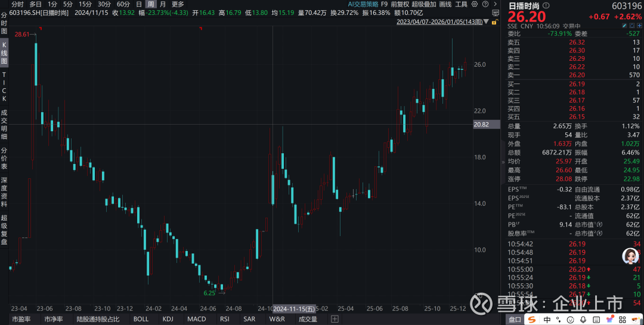Switch to 分时 period tab
644x325 pixels.
pos(17,4)
